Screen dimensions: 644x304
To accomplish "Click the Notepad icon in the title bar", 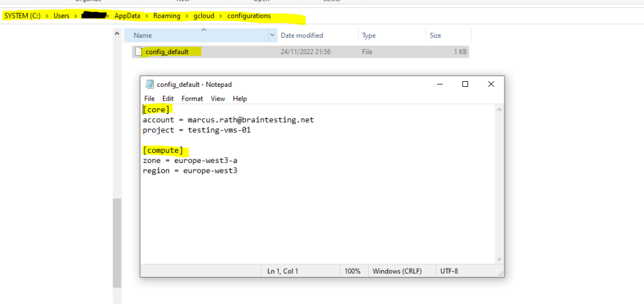I will [x=150, y=84].
